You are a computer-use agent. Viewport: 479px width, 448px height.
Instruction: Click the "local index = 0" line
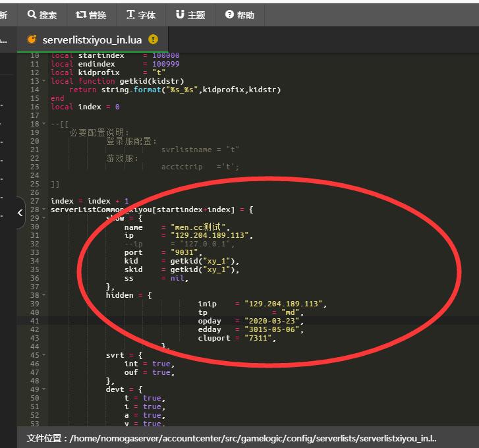pyautogui.click(x=85, y=107)
